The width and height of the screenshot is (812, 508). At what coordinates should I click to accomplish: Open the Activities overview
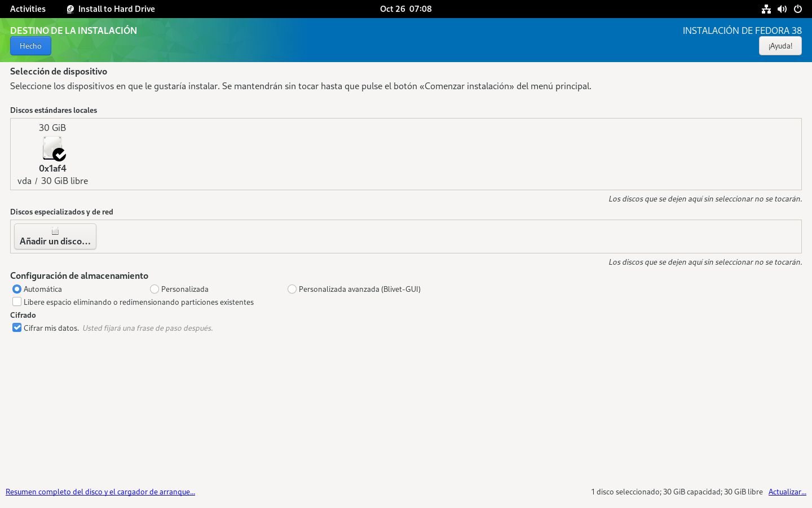(28, 9)
